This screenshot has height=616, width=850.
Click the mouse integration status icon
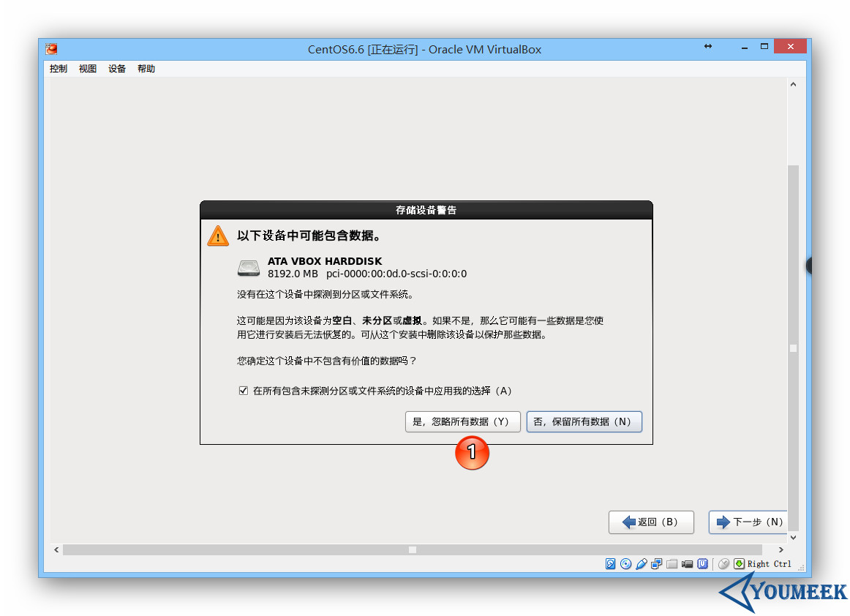tap(723, 563)
